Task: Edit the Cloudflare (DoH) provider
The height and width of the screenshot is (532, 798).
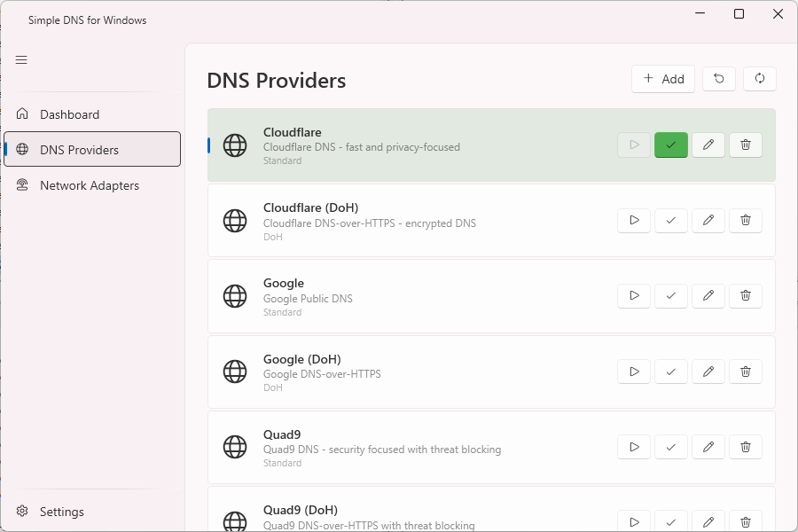Action: point(708,221)
